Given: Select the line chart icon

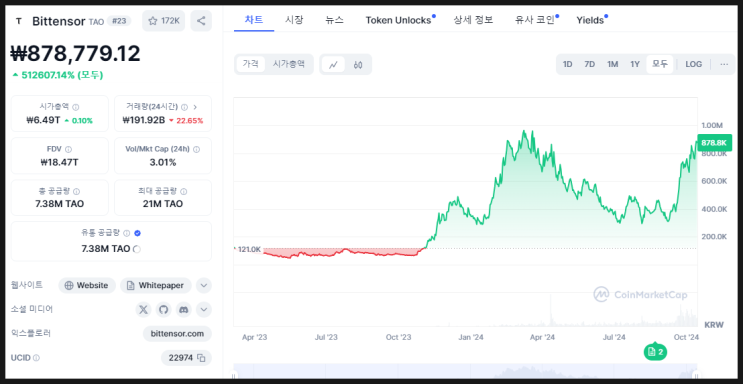Looking at the screenshot, I should tap(334, 64).
